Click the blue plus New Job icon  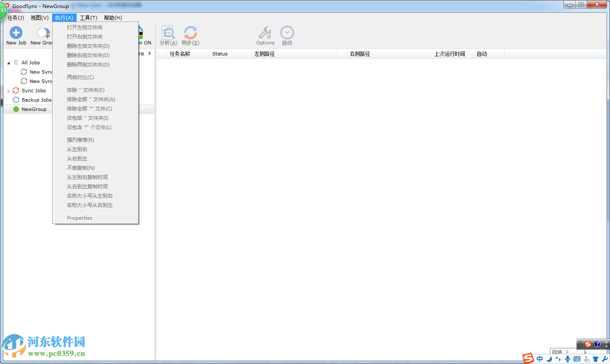tap(16, 33)
